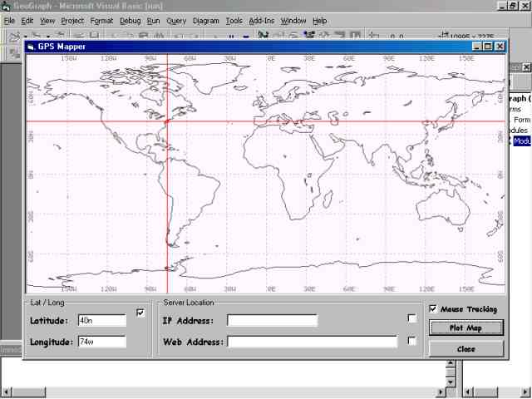This screenshot has width=532, height=399.
Task: Click into the Latitude text field
Action: pos(101,320)
